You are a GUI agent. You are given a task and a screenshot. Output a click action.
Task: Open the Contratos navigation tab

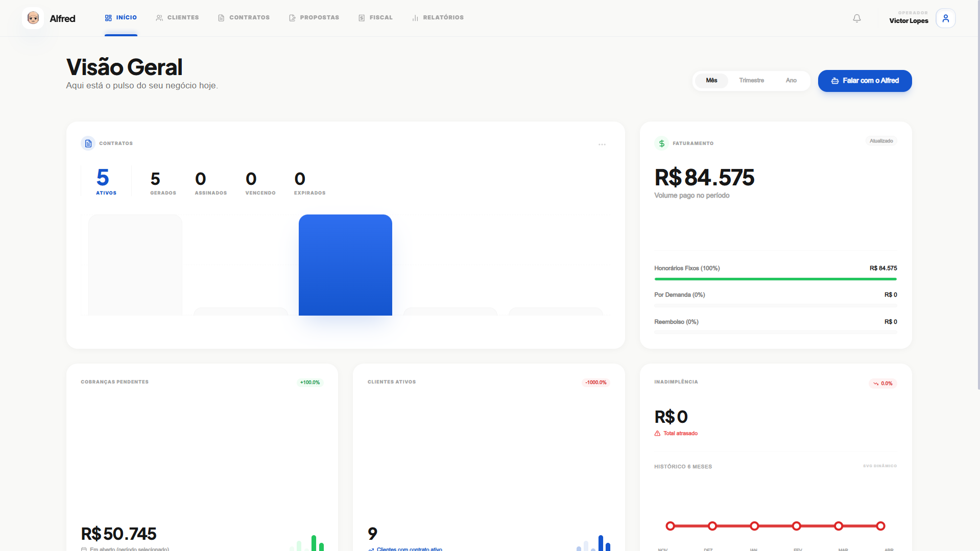(x=244, y=18)
